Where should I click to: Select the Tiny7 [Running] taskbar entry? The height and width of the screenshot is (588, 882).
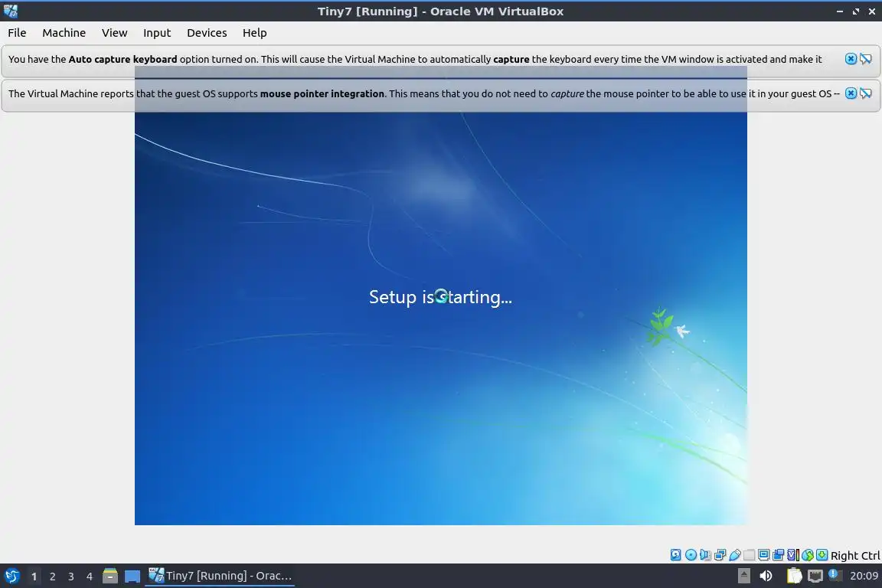[220, 576]
